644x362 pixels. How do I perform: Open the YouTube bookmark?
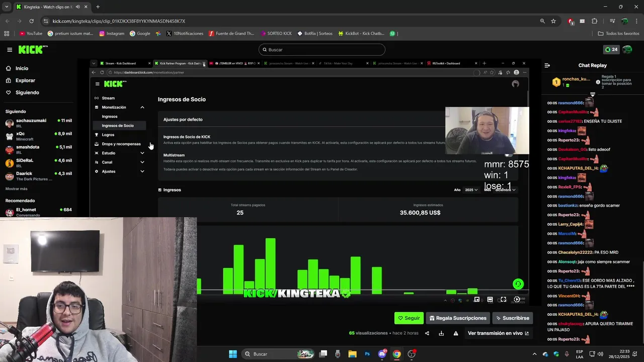(31, 34)
